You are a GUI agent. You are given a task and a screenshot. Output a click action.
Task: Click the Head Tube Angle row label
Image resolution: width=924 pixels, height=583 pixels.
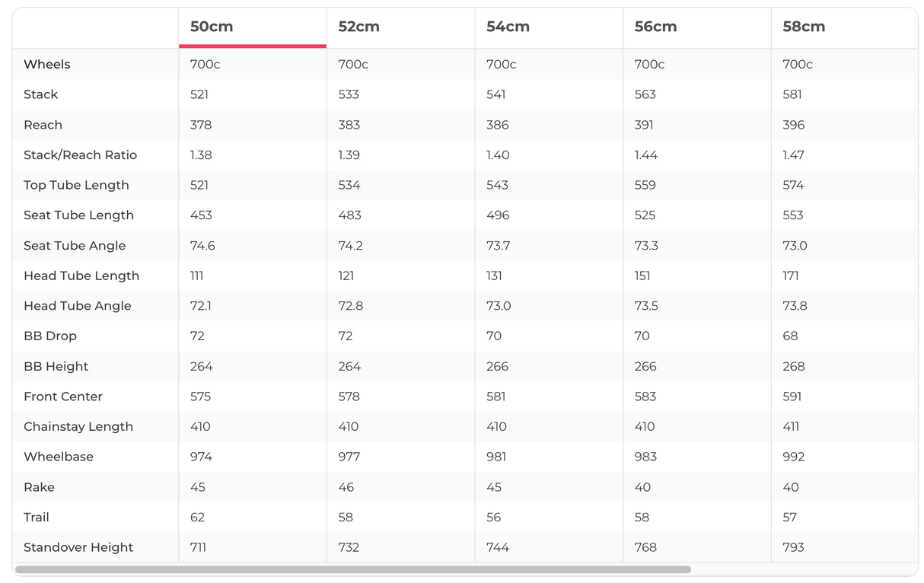[78, 306]
